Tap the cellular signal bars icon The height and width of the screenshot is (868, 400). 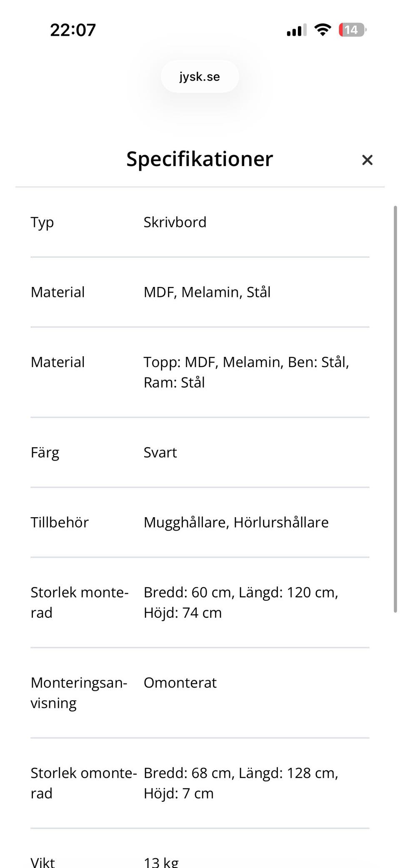pyautogui.click(x=297, y=30)
